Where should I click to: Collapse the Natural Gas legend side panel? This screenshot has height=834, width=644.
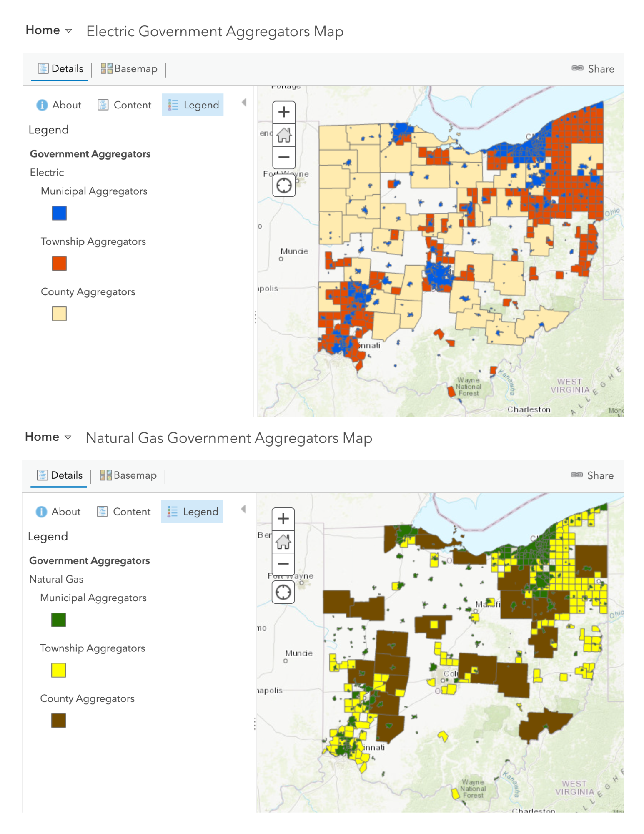(243, 509)
